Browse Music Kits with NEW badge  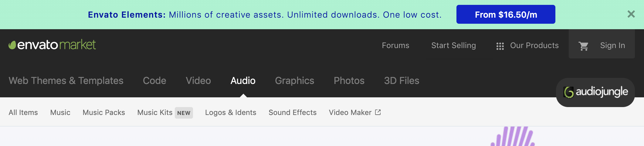[x=155, y=113]
